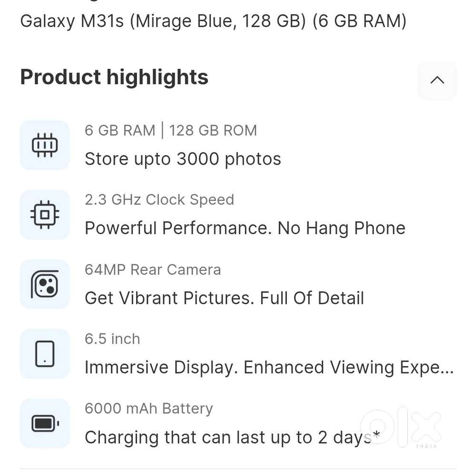Collapse the Product highlights section
This screenshot has height=476, width=461.
(x=437, y=80)
